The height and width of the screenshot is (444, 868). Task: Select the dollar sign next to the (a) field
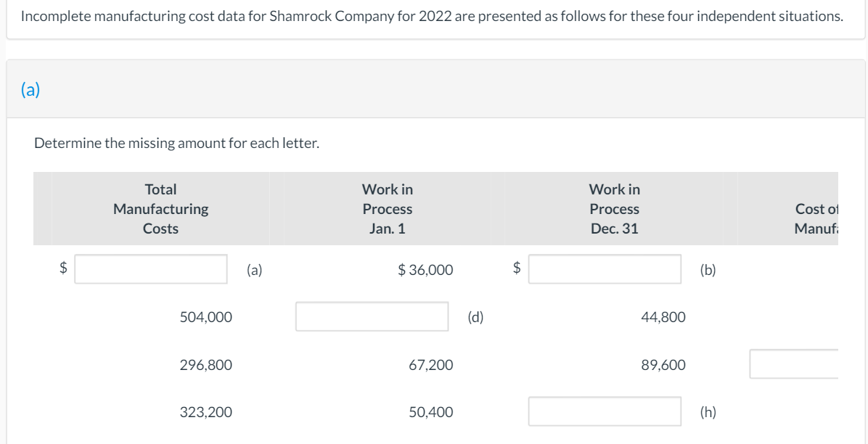tap(63, 269)
